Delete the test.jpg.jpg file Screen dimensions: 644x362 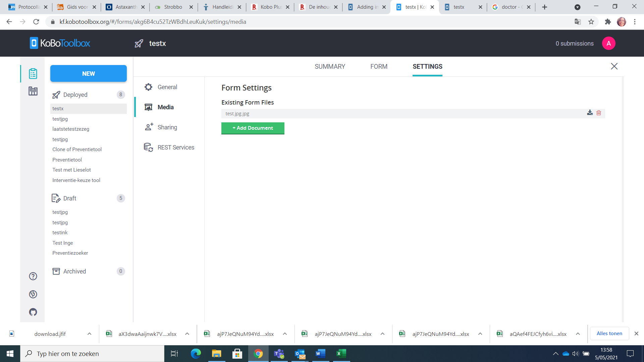click(x=599, y=113)
